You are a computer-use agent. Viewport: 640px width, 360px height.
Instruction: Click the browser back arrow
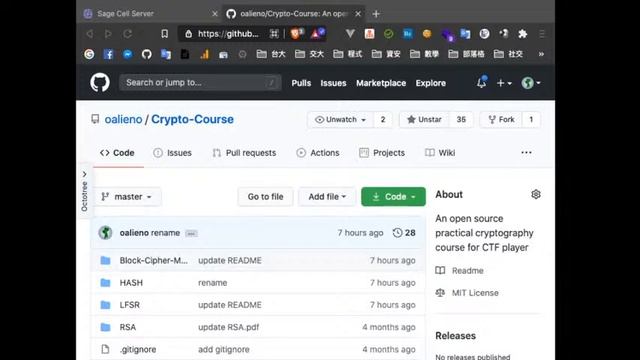(89, 34)
